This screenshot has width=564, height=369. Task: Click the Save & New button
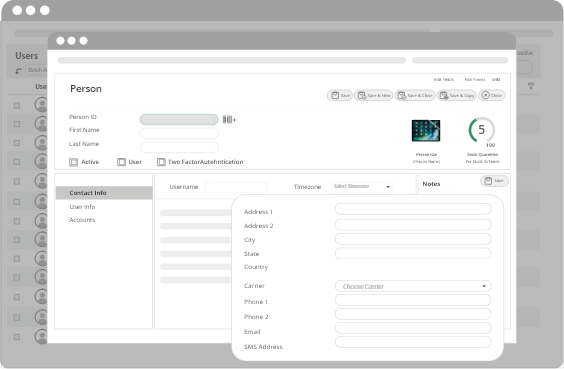373,95
